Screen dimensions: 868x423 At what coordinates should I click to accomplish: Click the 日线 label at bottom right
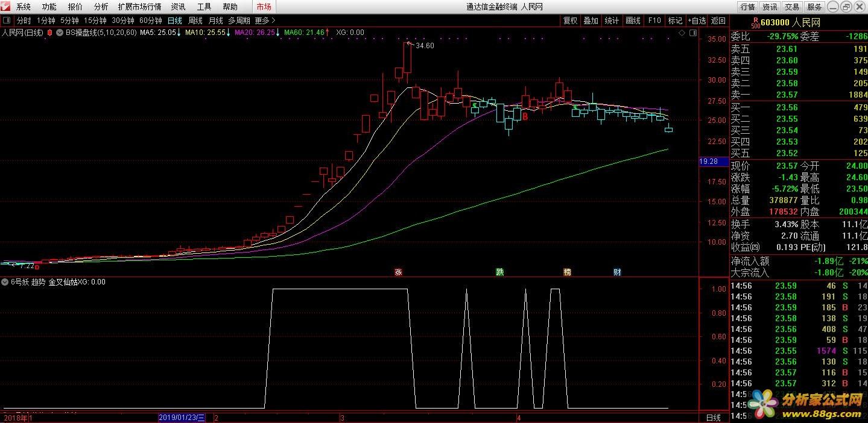(713, 418)
